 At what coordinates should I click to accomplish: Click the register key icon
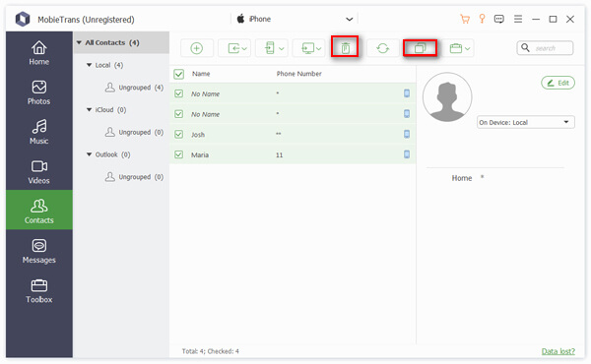click(x=482, y=19)
